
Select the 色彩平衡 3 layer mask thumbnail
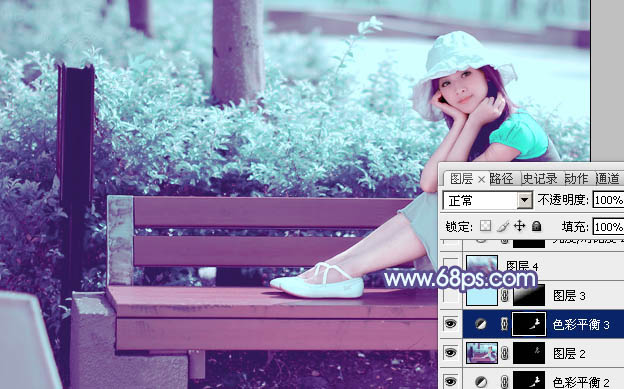point(529,324)
